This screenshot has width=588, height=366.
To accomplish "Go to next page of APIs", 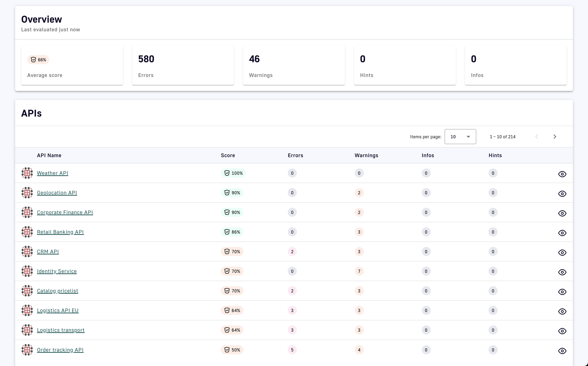I will (x=555, y=137).
